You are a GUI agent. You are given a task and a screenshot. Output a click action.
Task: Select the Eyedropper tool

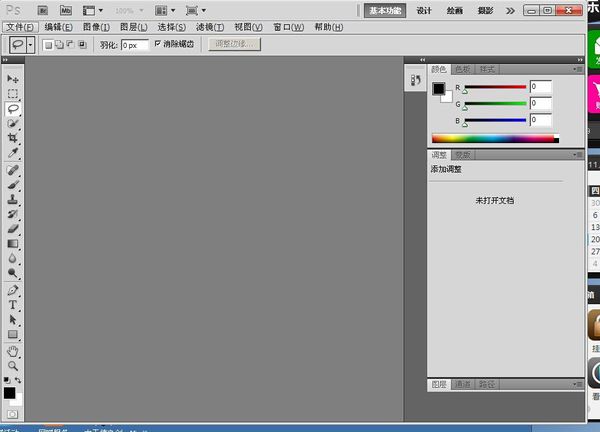pos(13,154)
